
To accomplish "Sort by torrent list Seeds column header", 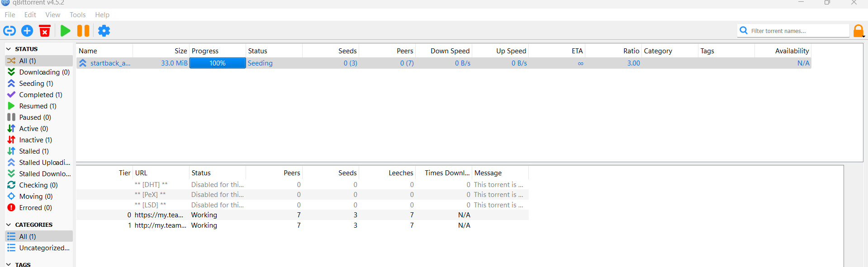I will (331, 51).
